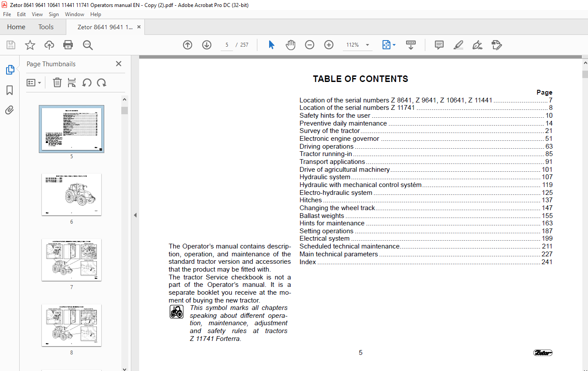Add a comment sticky note

pyautogui.click(x=439, y=45)
